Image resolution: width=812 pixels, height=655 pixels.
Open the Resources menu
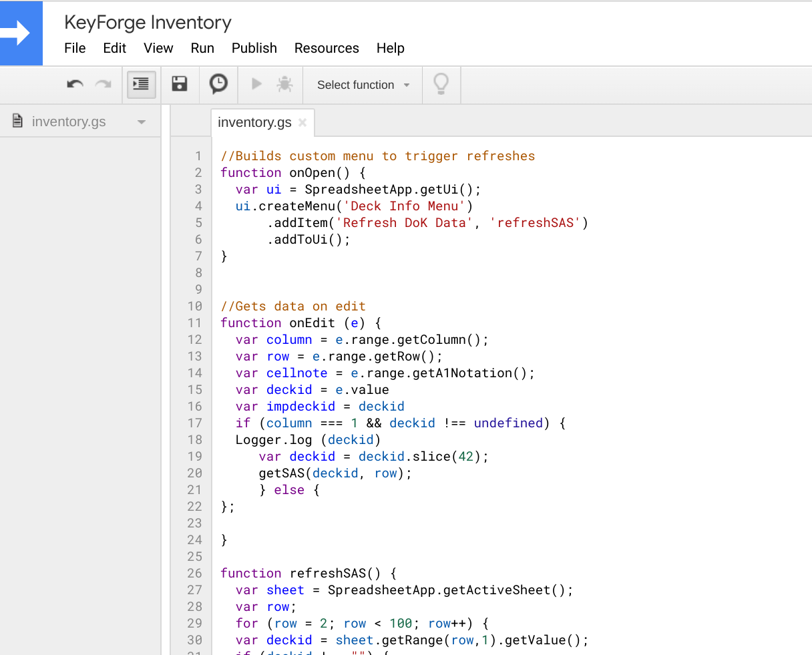pyautogui.click(x=327, y=48)
